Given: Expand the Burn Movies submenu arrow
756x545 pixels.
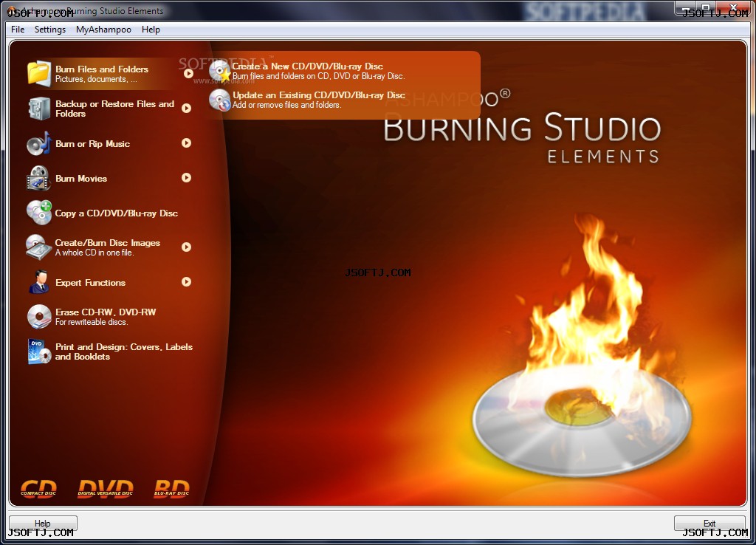Looking at the screenshot, I should click(187, 177).
